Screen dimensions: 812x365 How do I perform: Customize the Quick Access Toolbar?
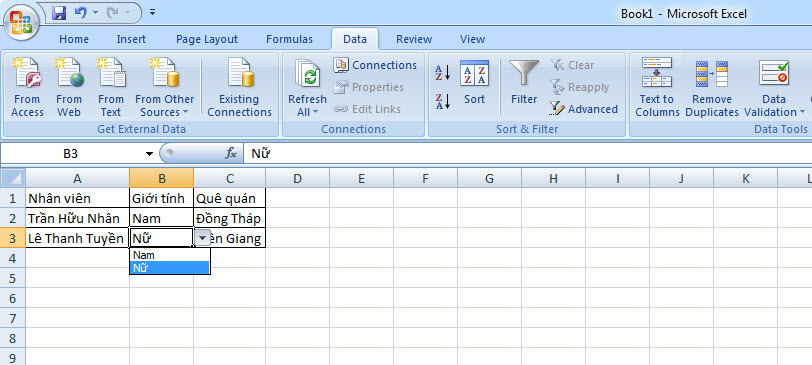point(152,13)
